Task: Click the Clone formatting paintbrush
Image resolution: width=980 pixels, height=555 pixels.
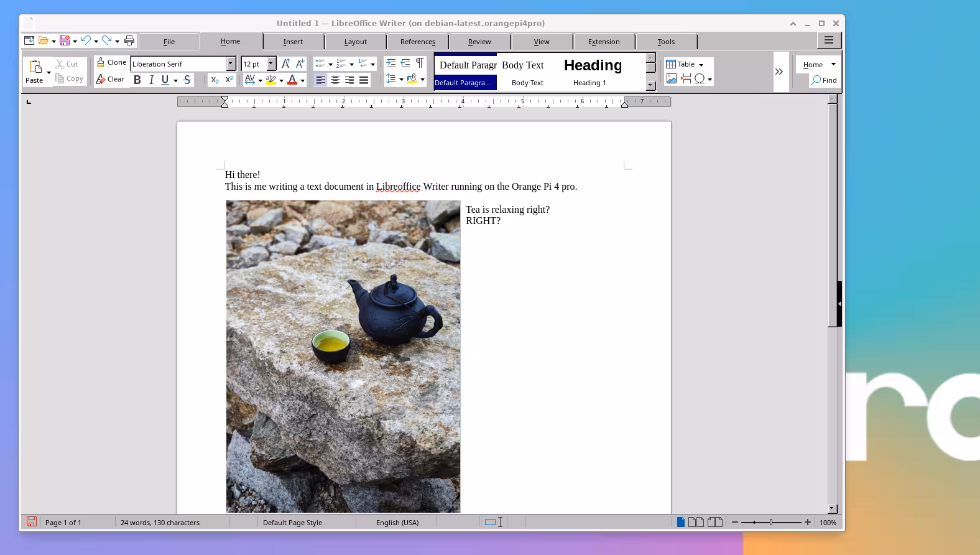Action: point(111,62)
